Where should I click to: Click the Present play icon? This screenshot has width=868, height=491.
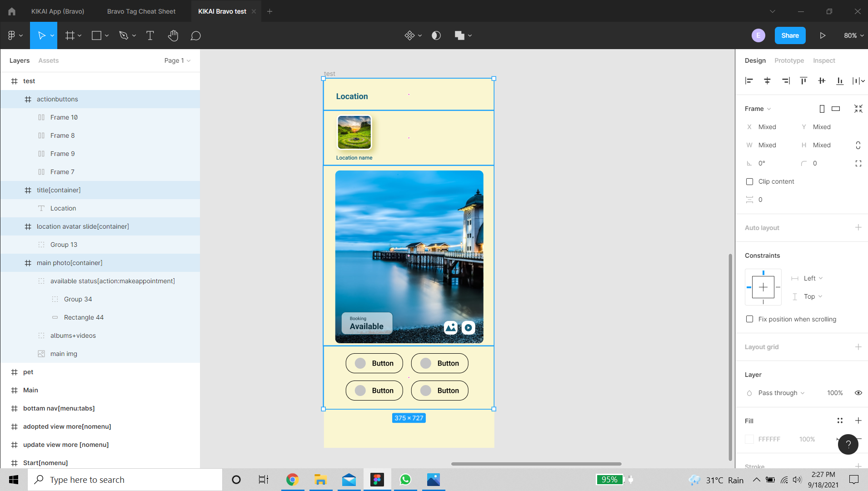click(823, 35)
